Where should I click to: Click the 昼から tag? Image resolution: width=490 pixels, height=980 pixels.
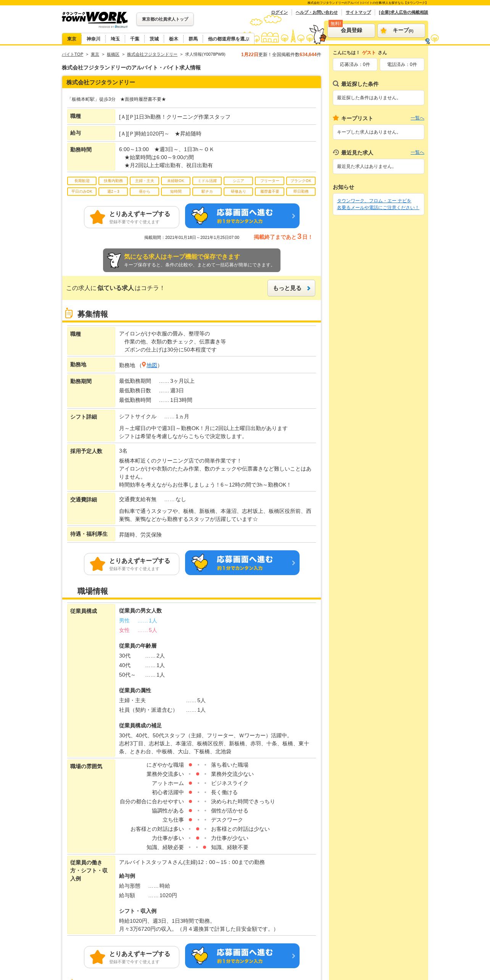[145, 192]
